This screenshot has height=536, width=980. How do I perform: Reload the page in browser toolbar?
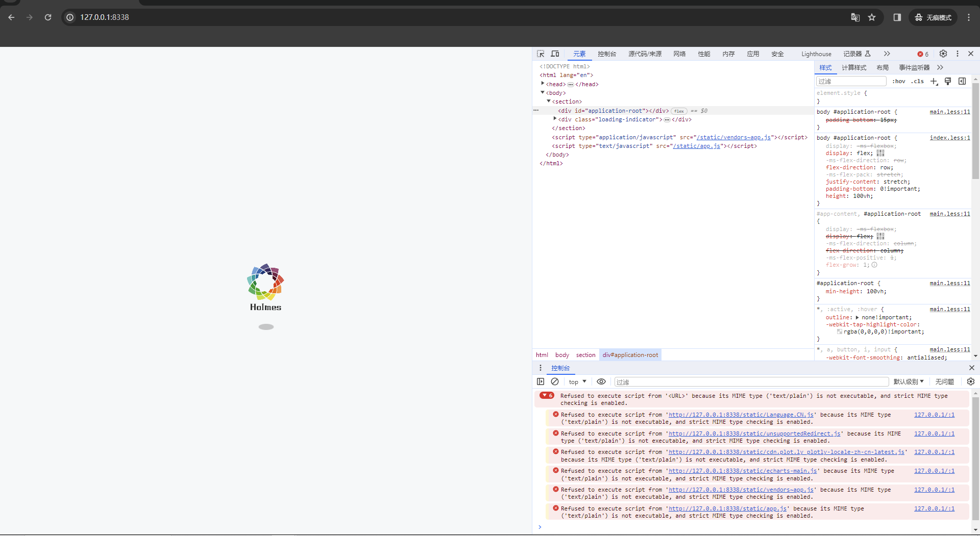coord(48,17)
